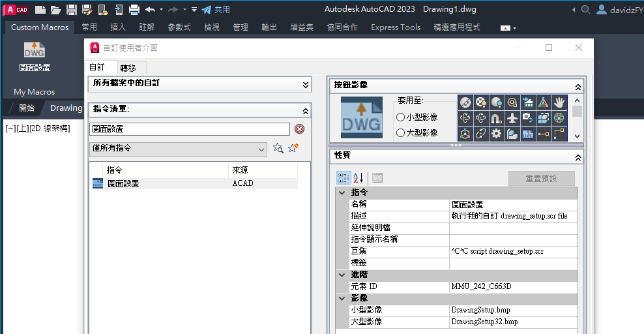Click the paper-plane Share icon
Viewport: 644px width, 334px height.
206,10
